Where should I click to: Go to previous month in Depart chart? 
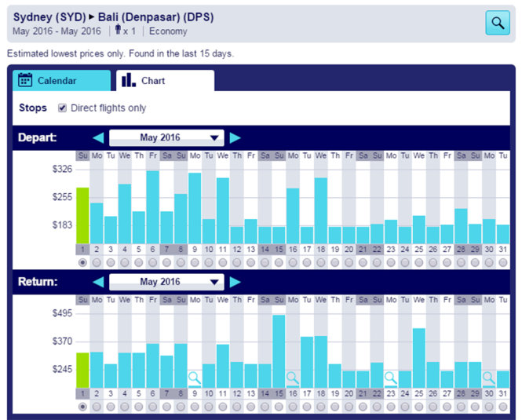[x=98, y=137]
